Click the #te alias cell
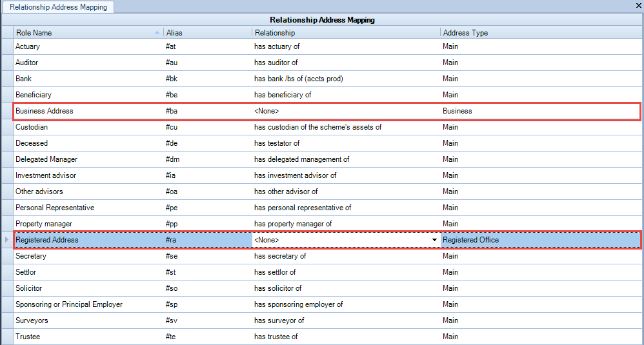Image resolution: width=644 pixels, height=345 pixels. [207, 337]
